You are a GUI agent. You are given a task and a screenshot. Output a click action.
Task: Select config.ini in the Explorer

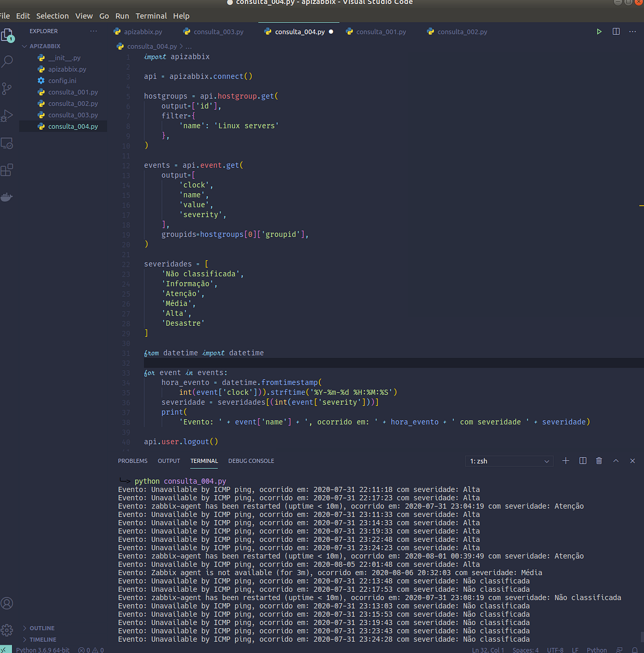coord(62,80)
